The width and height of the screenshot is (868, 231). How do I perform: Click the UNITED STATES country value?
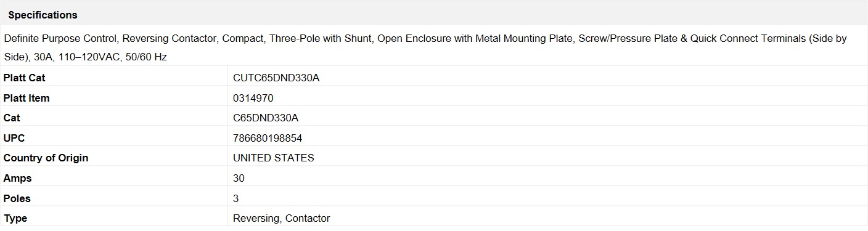pos(274,158)
